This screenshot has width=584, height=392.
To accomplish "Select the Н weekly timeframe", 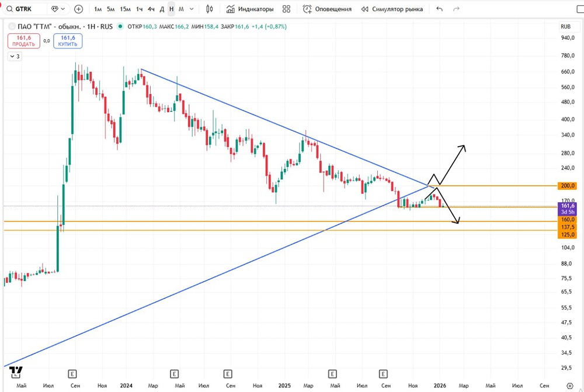I will 171,9.
